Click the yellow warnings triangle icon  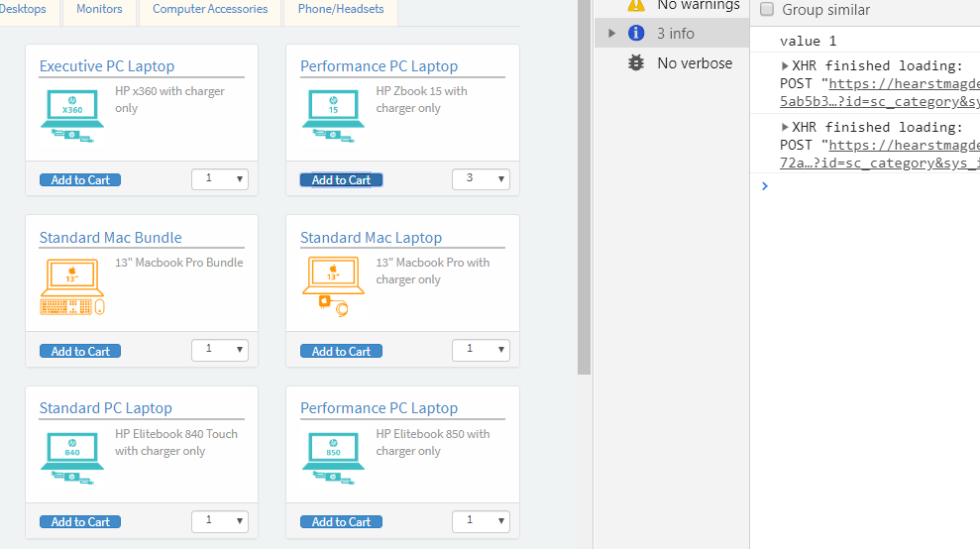pyautogui.click(x=636, y=5)
